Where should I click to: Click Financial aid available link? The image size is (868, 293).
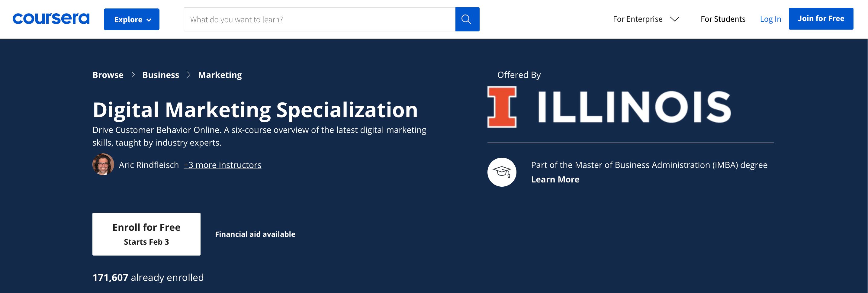[255, 234]
